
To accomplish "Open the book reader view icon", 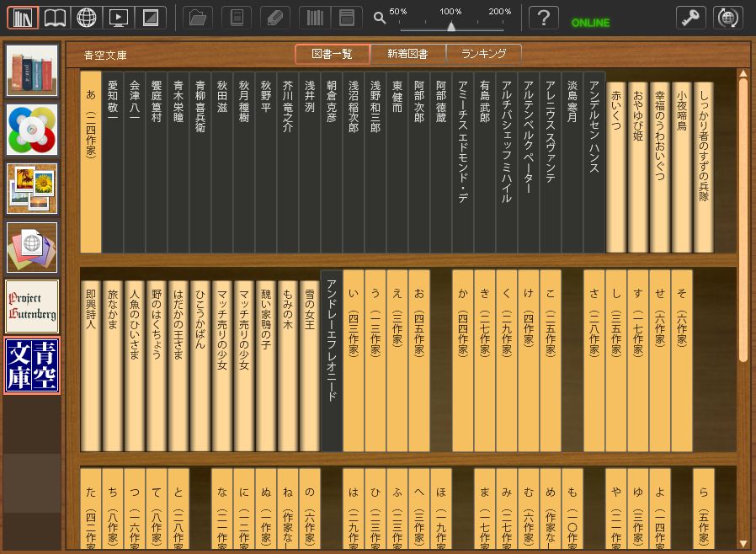I will click(x=55, y=19).
